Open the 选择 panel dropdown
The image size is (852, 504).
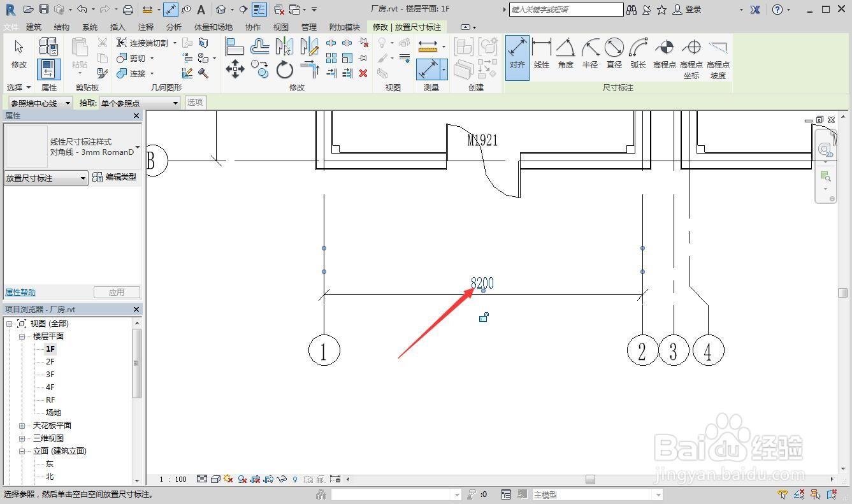pyautogui.click(x=19, y=87)
